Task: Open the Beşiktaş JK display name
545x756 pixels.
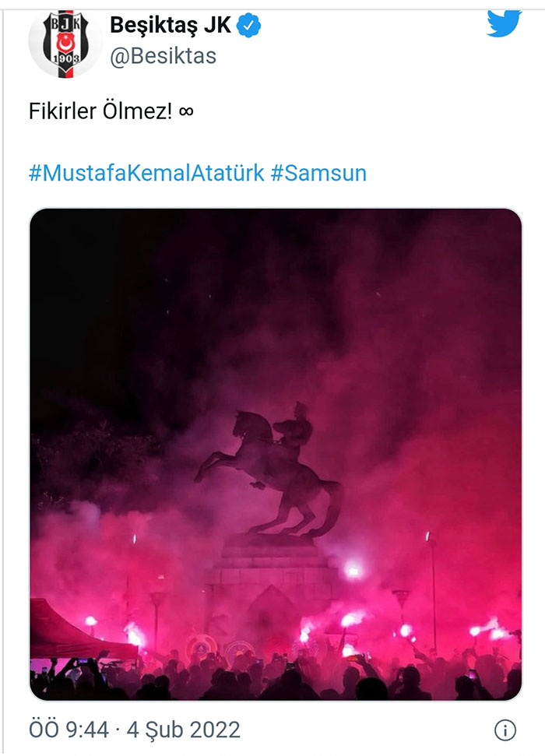Action: (x=171, y=25)
